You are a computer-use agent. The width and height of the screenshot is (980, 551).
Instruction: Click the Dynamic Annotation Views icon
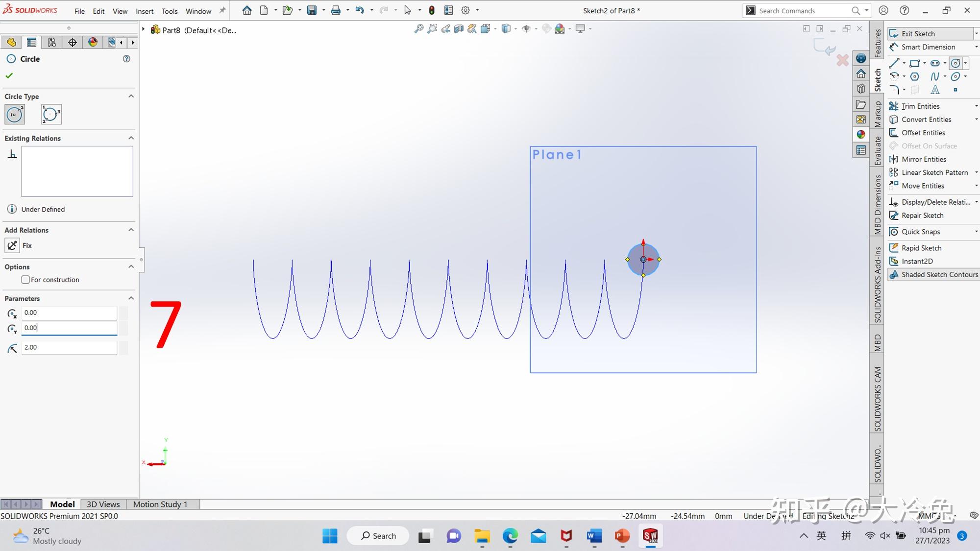[472, 29]
